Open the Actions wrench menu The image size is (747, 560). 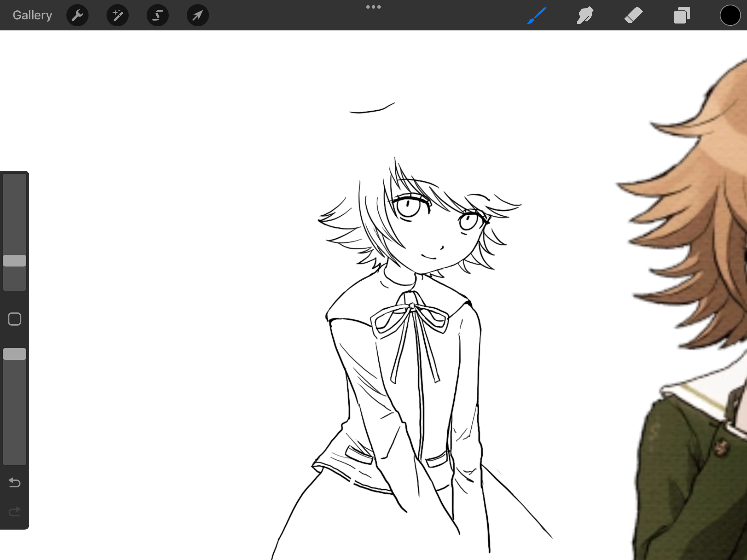click(77, 15)
